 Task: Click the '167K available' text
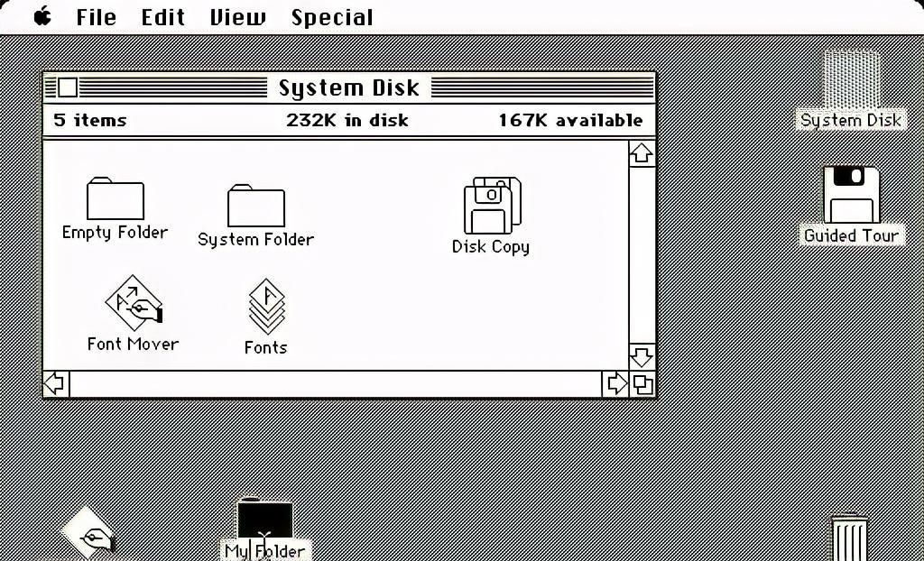tap(570, 120)
